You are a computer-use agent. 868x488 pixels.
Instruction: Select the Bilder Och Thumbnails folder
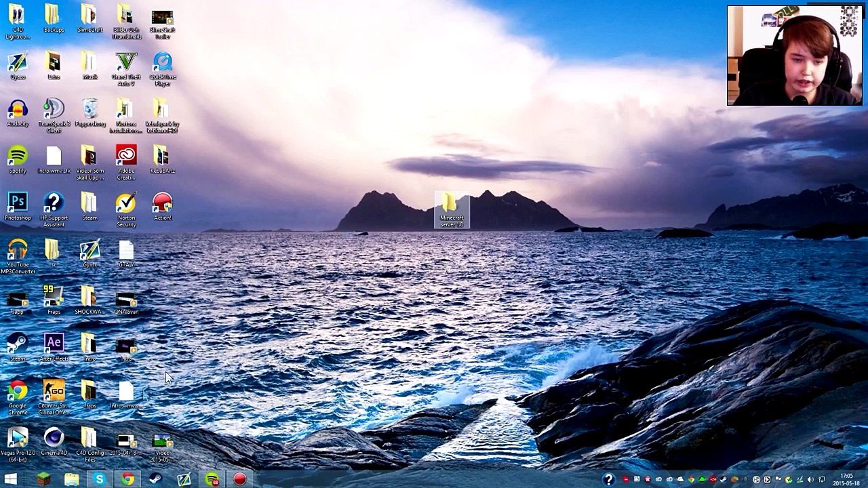click(126, 22)
